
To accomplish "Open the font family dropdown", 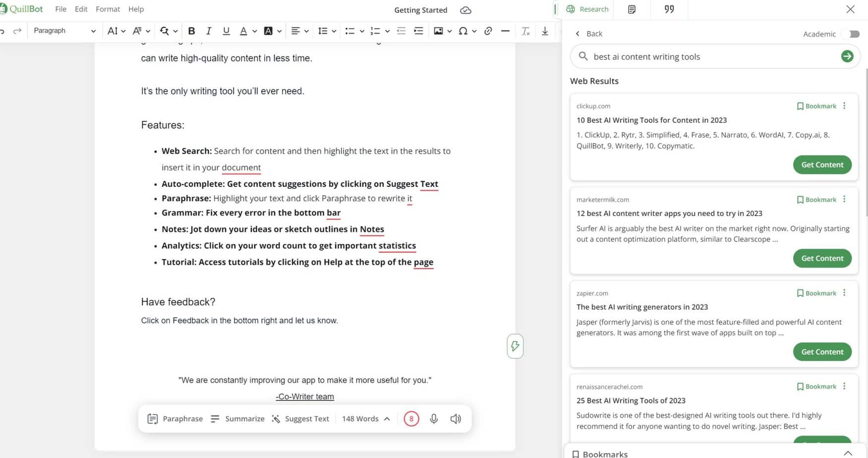I will [x=141, y=31].
